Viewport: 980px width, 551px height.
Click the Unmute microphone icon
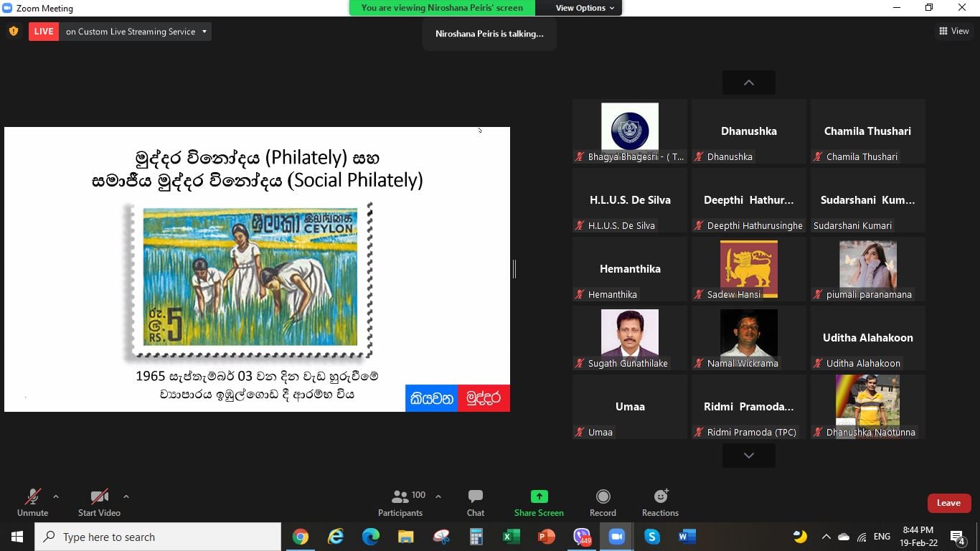[x=32, y=496]
